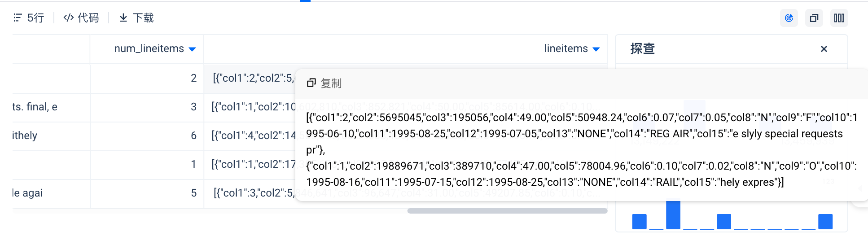Select the tallest blue histogram bar
This screenshot has height=245, width=868.
click(x=673, y=215)
